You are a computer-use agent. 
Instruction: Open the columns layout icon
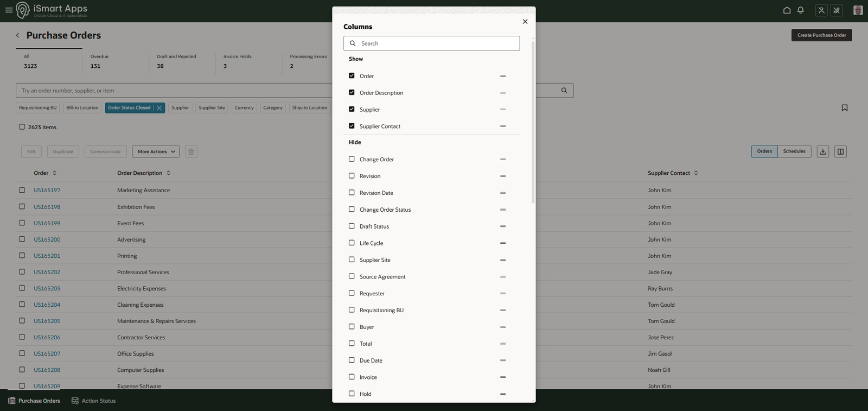pyautogui.click(x=840, y=151)
